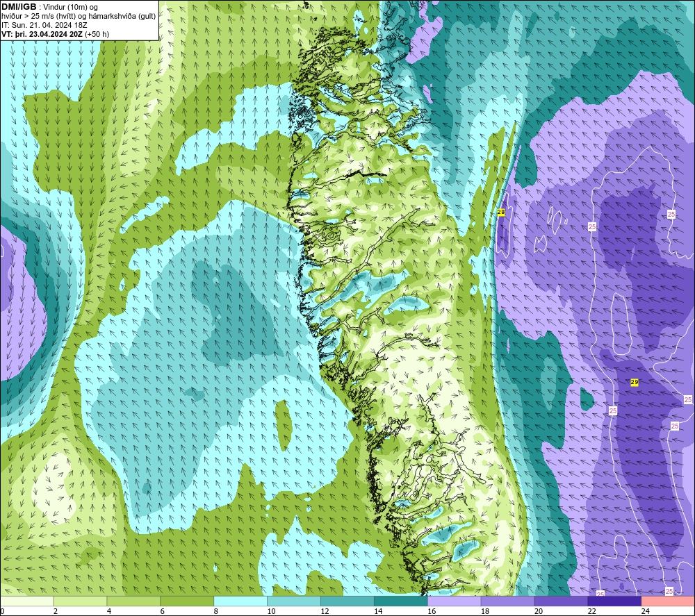Select the 18–20 m/s medium purple legend swatch
Viewport: 695px width, 616px height.
click(507, 601)
